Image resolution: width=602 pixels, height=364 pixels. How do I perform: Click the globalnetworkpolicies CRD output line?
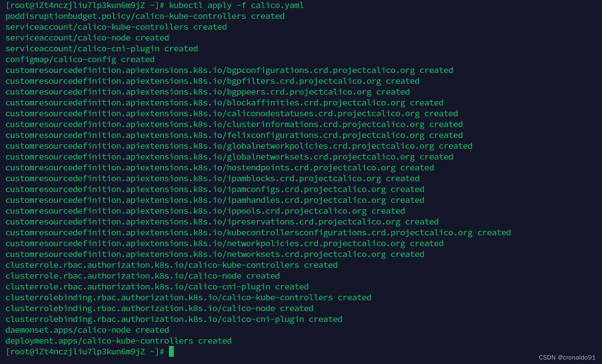pos(239,146)
